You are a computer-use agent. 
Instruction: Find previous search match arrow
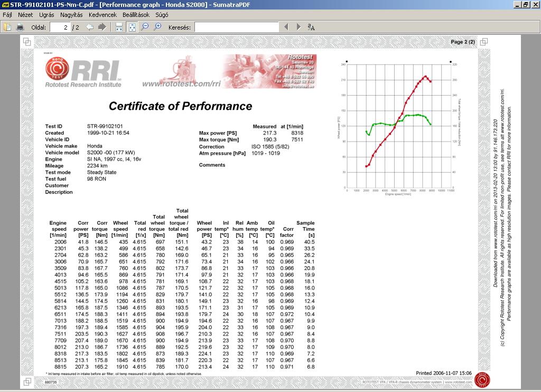point(286,27)
